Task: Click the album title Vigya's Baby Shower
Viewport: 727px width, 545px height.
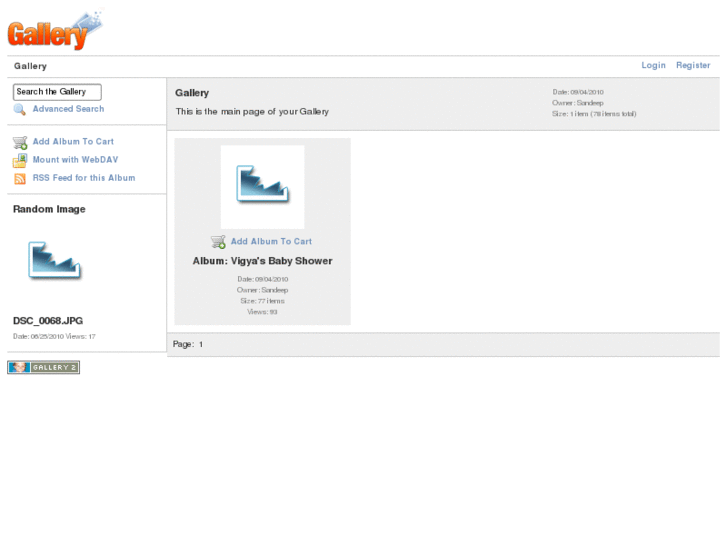Action: pos(262,261)
